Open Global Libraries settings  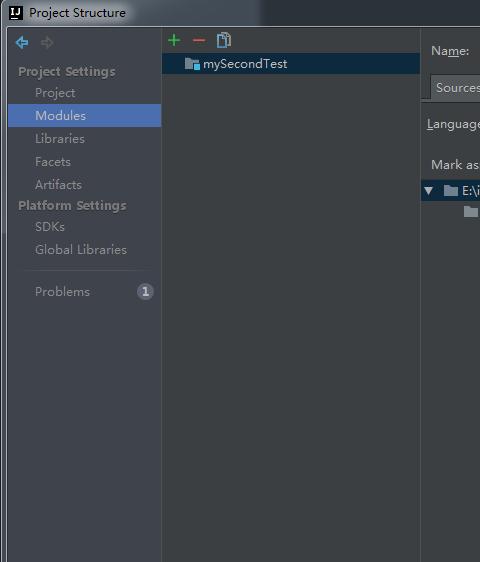coord(81,249)
